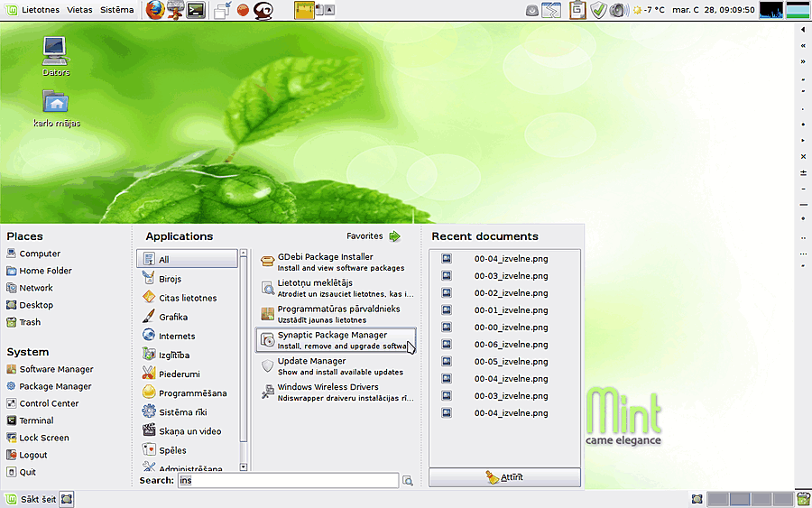Open the Lietotnes menu
This screenshot has height=508, width=812.
tap(41, 10)
